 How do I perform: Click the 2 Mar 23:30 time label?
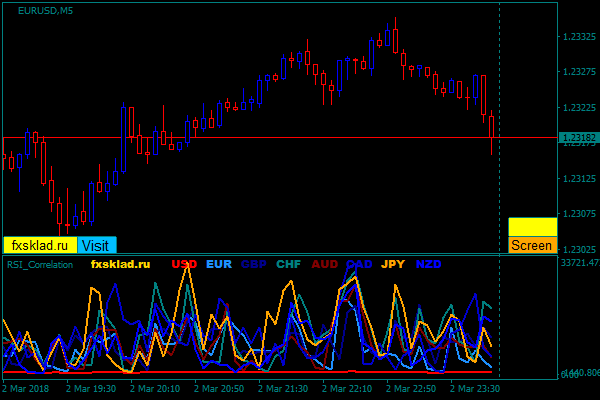coord(474,389)
